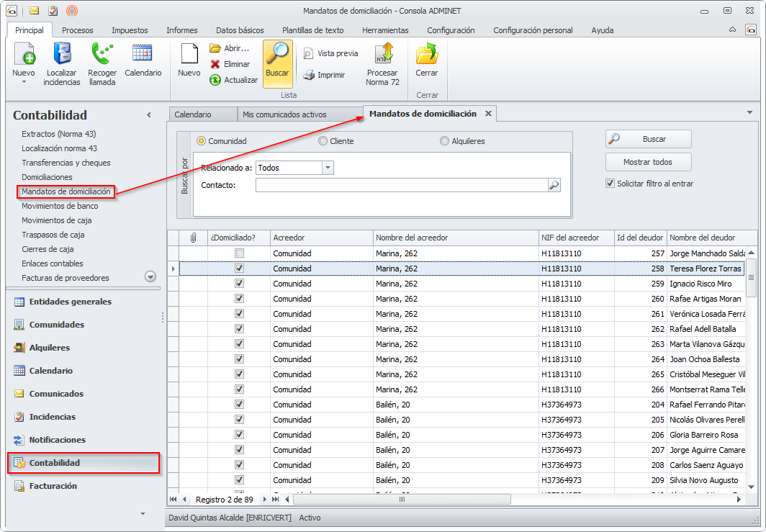Click the Imprimir printer icon

[309, 75]
